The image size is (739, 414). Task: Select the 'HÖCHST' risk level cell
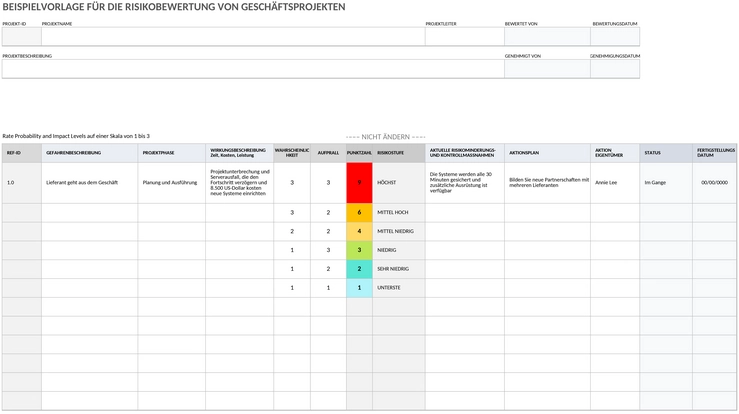(399, 183)
